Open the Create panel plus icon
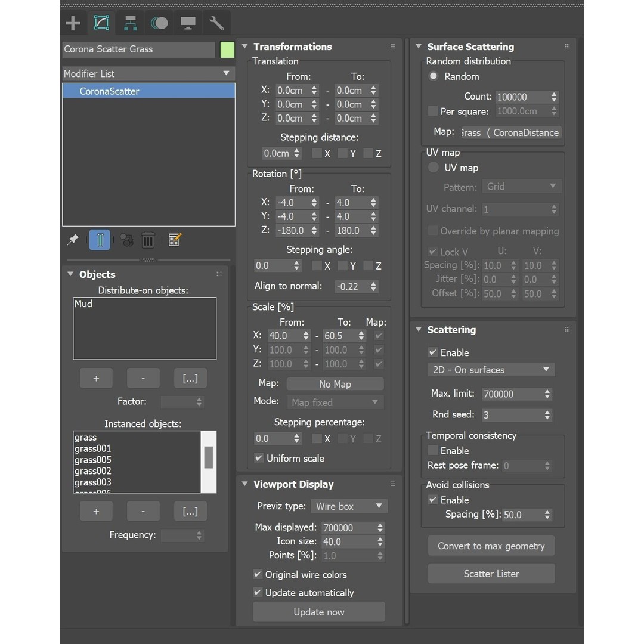The image size is (644, 644). point(73,23)
